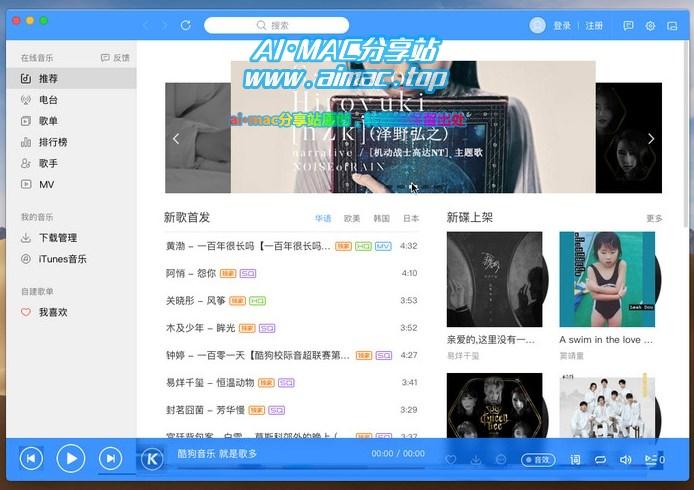The image size is (694, 490).
Task: Click the 反馈 feedback link
Action: pos(115,58)
